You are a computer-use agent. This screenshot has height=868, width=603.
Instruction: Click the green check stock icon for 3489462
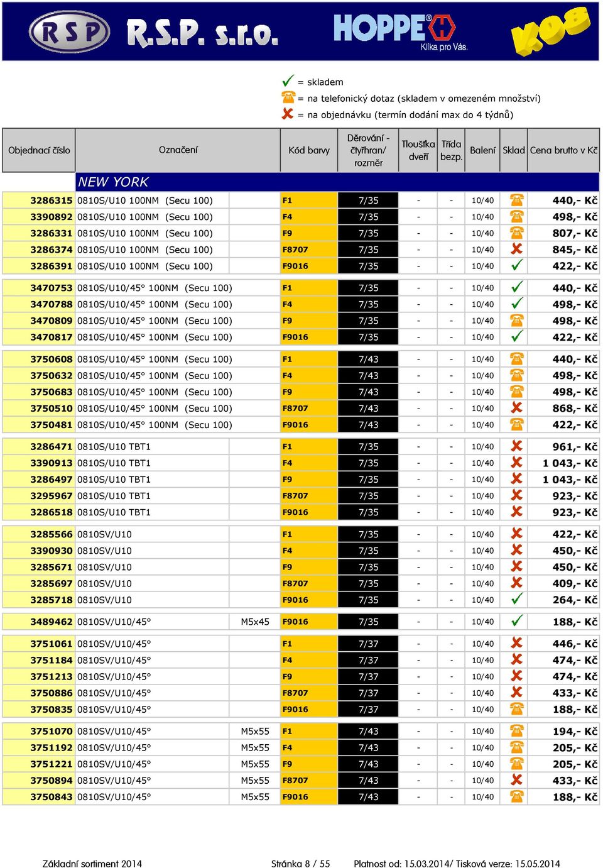click(x=516, y=621)
